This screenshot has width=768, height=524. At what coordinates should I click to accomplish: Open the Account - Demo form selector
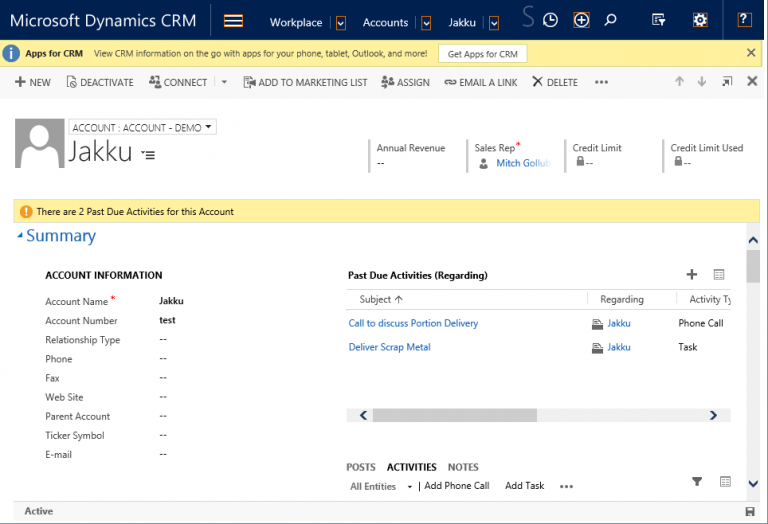142,127
